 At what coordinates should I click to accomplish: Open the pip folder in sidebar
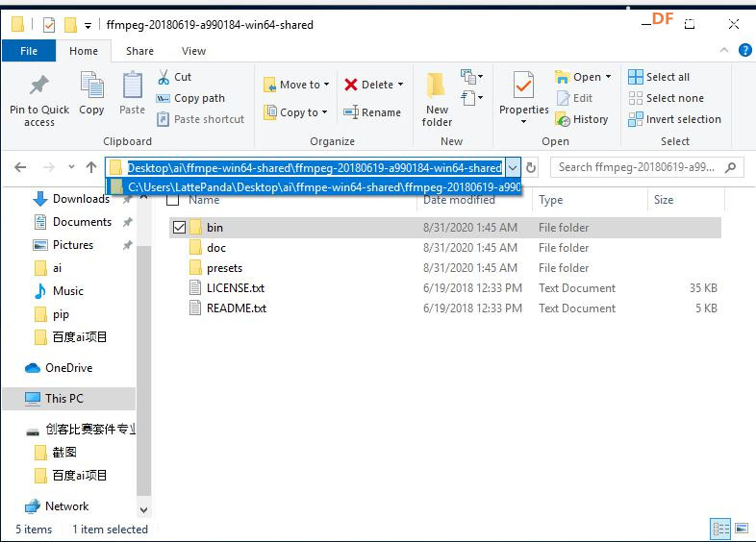61,314
